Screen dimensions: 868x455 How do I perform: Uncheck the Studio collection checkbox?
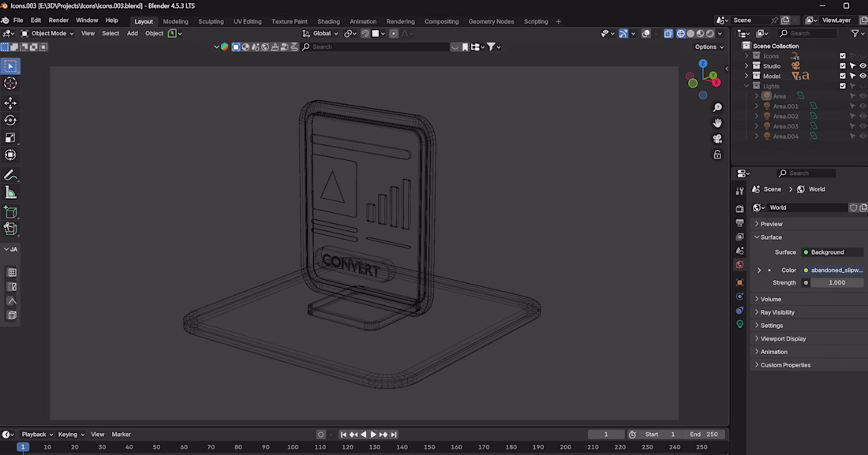pos(843,66)
